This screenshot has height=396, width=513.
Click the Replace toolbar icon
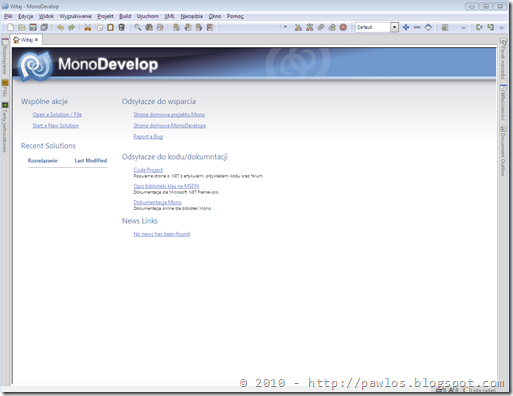click(160, 27)
